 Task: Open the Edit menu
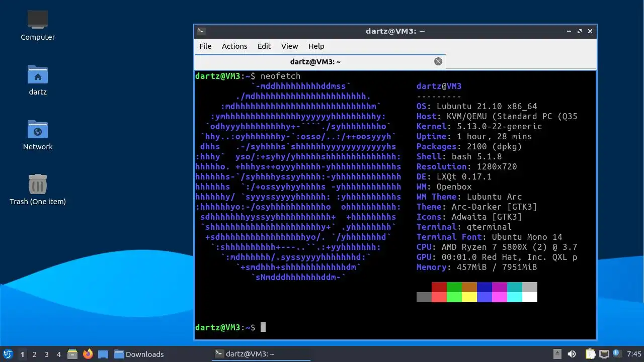pyautogui.click(x=264, y=46)
